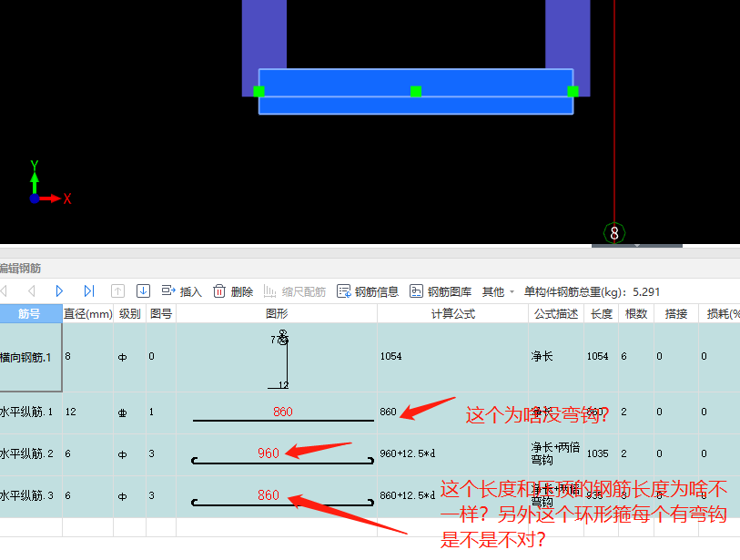Image resolution: width=740 pixels, height=560 pixels.
Task: Move the rebar row down icon
Action: [143, 290]
